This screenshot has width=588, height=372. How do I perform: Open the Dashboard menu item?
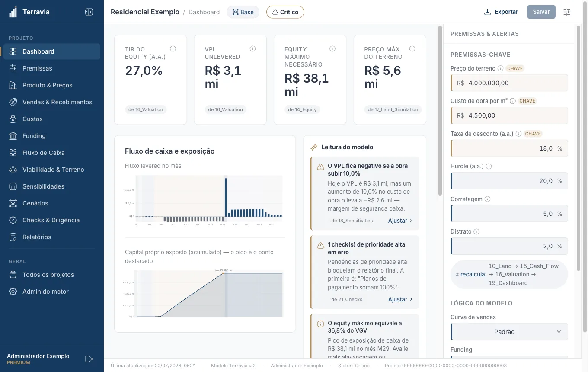[52, 51]
